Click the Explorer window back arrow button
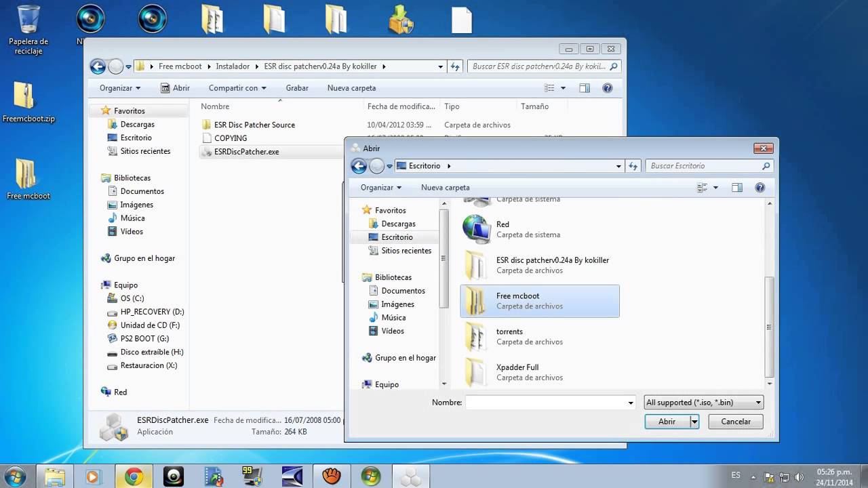This screenshot has height=488, width=868. point(98,66)
